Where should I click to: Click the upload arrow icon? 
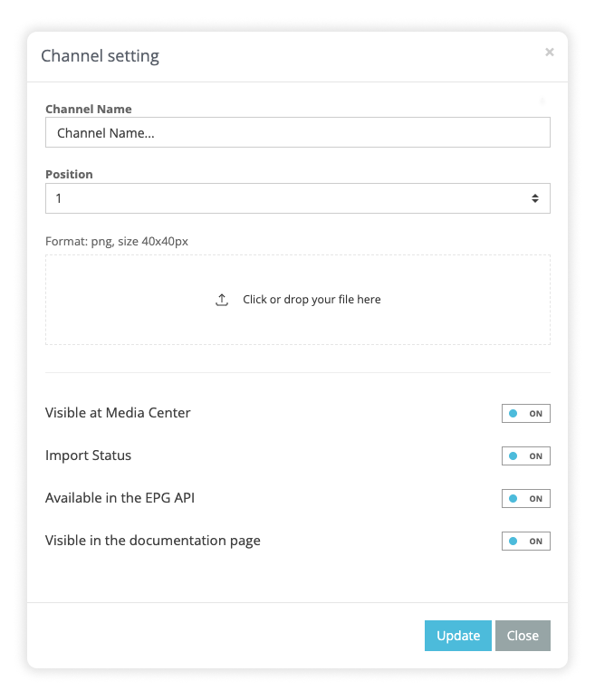pos(222,300)
